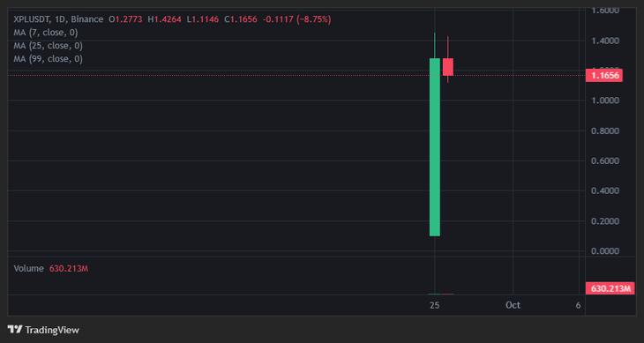Click the high price H1.4264 value
This screenshot has width=644, height=343.
pyautogui.click(x=164, y=19)
